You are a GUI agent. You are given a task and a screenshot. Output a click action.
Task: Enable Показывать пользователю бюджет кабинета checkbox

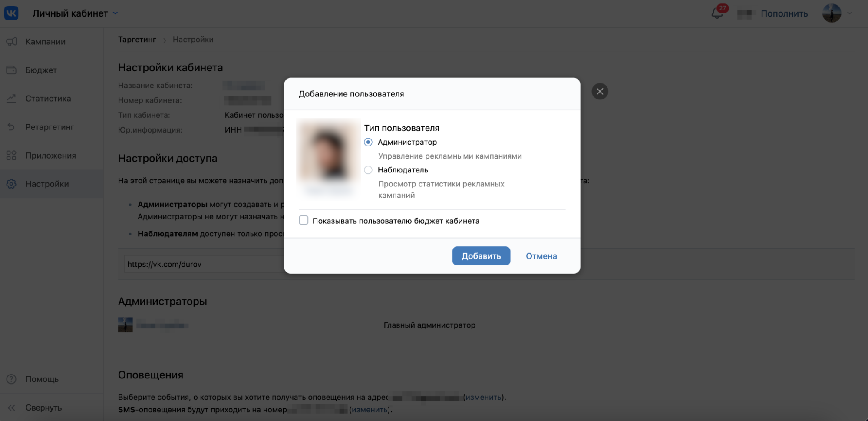tap(304, 221)
